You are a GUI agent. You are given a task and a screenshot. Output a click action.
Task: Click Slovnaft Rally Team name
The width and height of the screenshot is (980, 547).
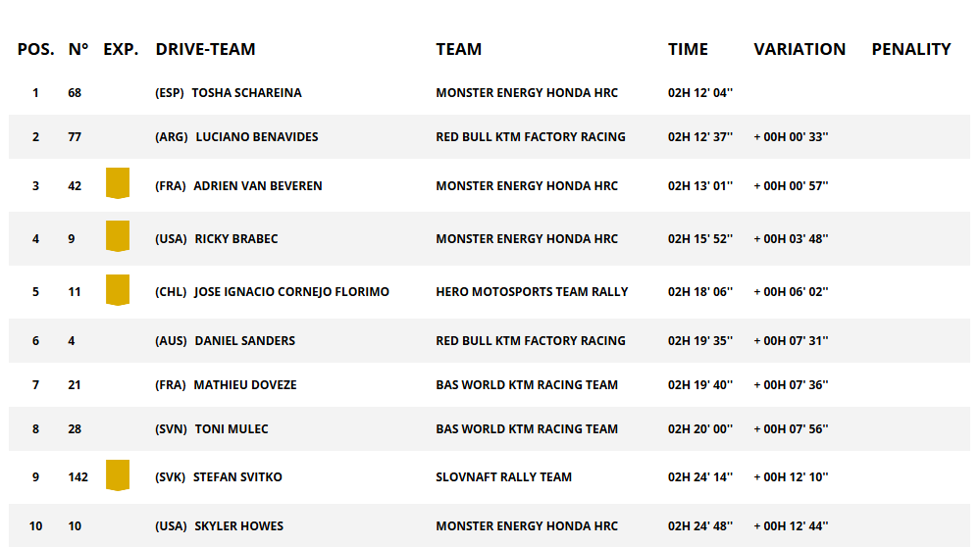pos(503,477)
